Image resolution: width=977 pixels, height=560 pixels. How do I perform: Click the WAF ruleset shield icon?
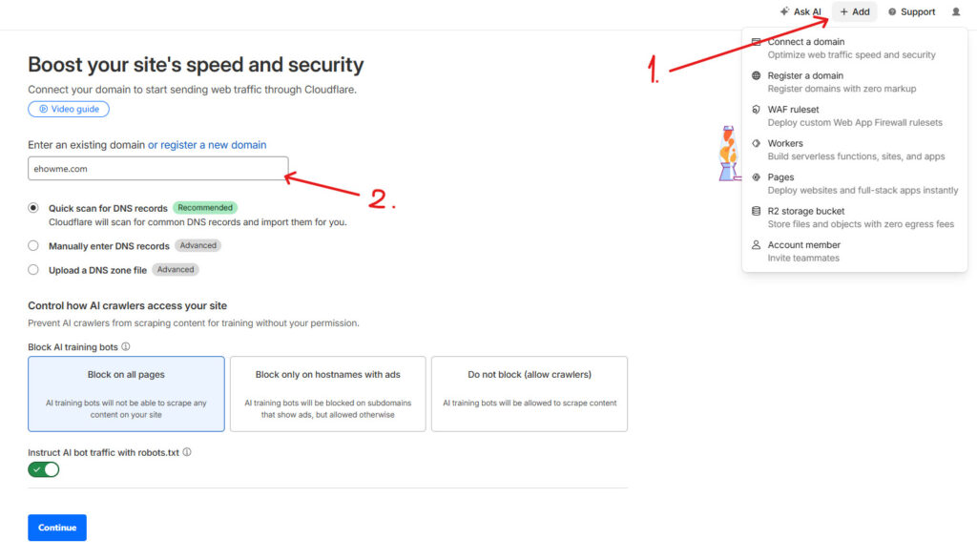click(756, 110)
